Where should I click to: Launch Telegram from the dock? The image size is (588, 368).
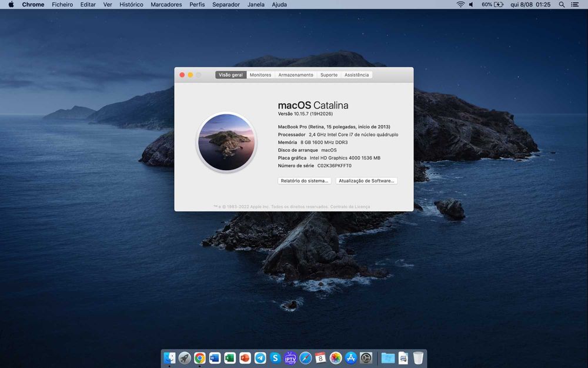pos(260,358)
